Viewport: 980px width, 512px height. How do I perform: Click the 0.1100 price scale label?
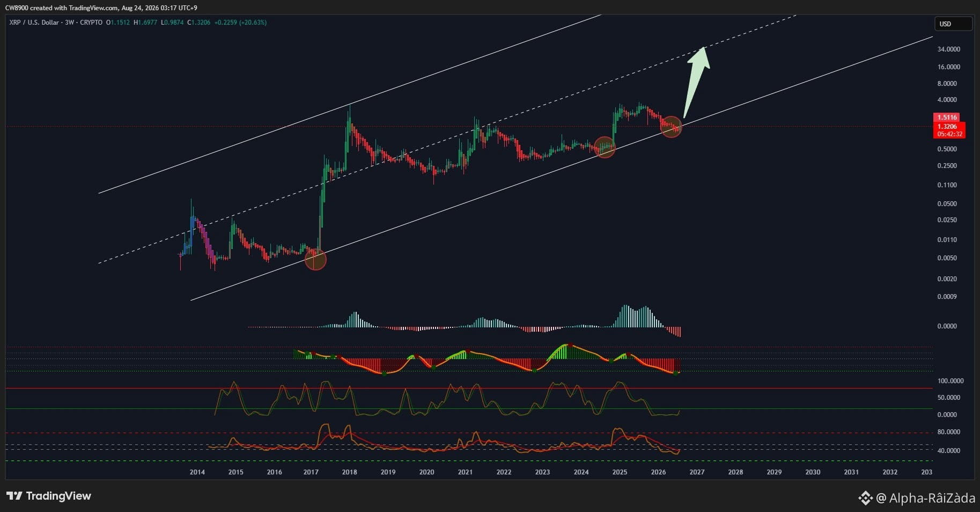(947, 185)
